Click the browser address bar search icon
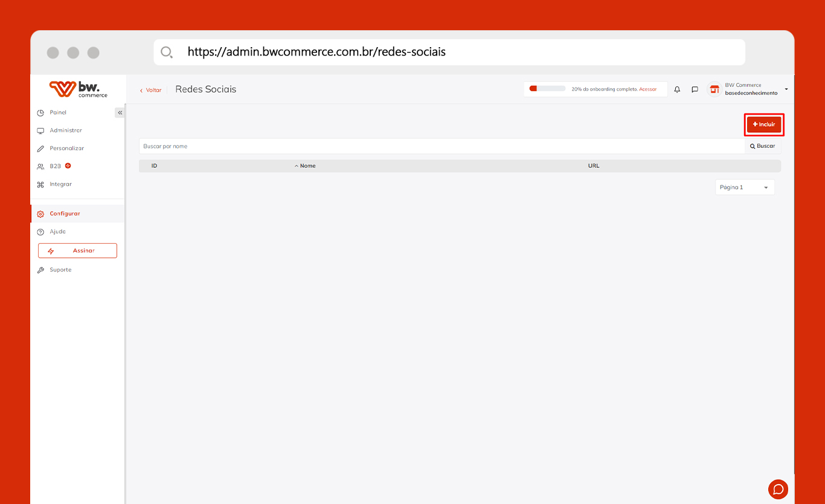The height and width of the screenshot is (504, 825). tap(167, 53)
